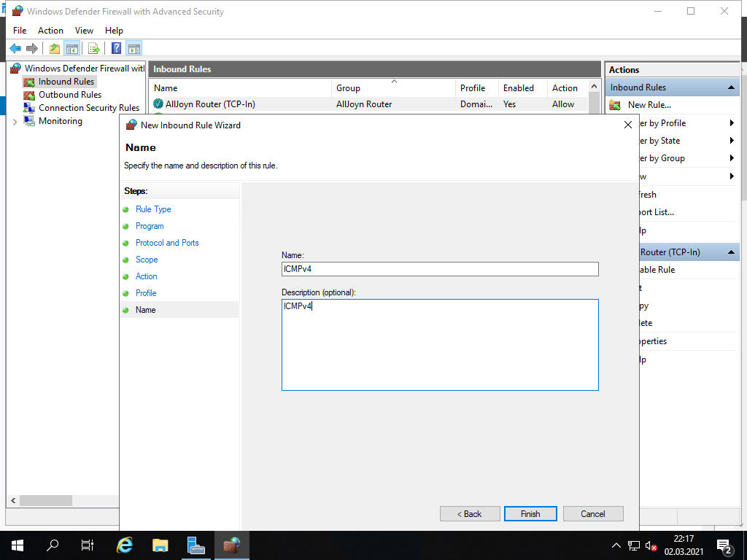
Task: Collapse the Inbound Rules actions section
Action: [731, 87]
